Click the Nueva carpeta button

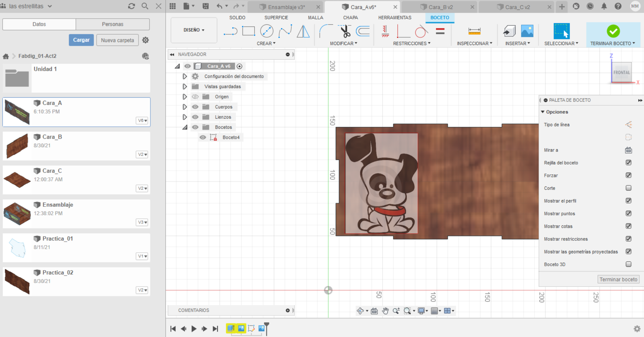pos(117,40)
